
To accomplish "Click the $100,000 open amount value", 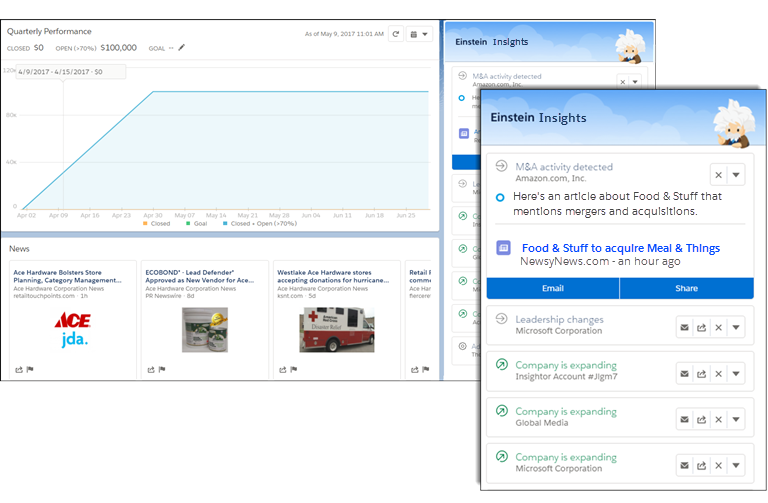I will 119,48.
